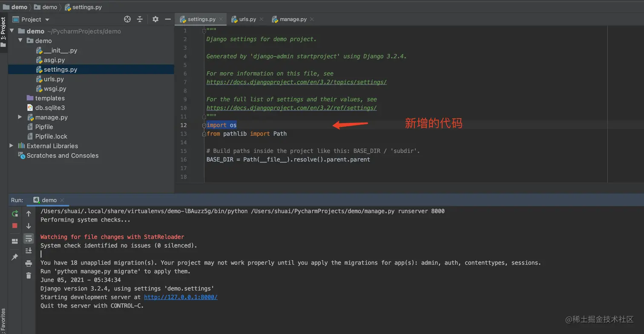Click fold marker at line 13
The height and width of the screenshot is (334, 644).
click(204, 134)
